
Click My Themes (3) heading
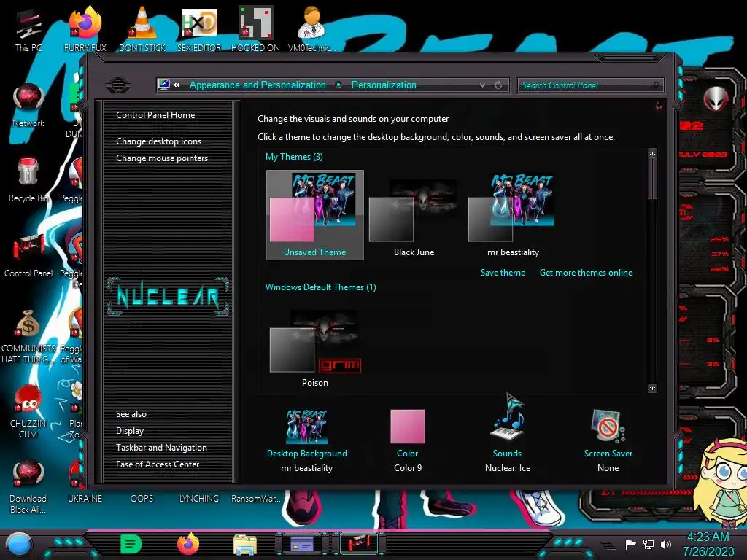pyautogui.click(x=294, y=157)
